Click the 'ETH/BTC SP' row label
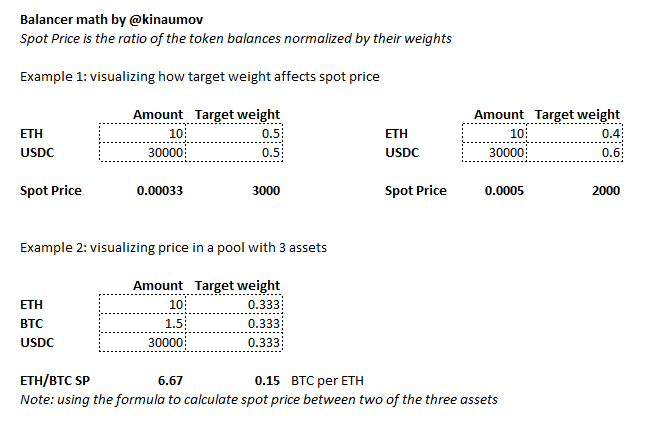This screenshot has height=422, width=645. (x=54, y=380)
